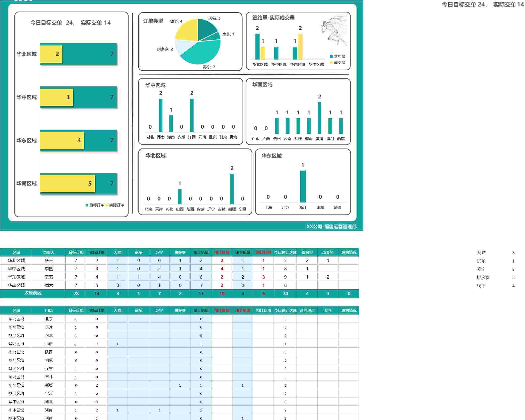Click the 太原战区 total row label
This screenshot has width=525, height=420.
click(x=33, y=293)
